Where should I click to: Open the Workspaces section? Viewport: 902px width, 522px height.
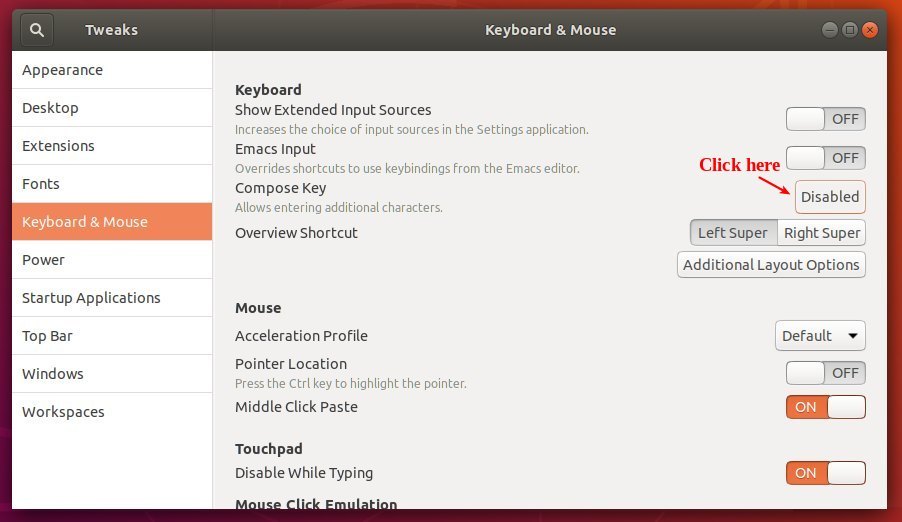pyautogui.click(x=112, y=411)
